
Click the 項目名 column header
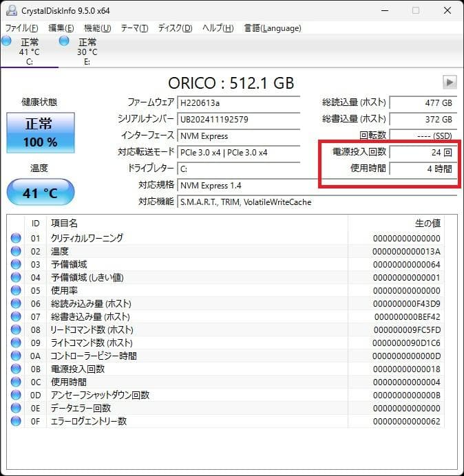pyautogui.click(x=197, y=224)
